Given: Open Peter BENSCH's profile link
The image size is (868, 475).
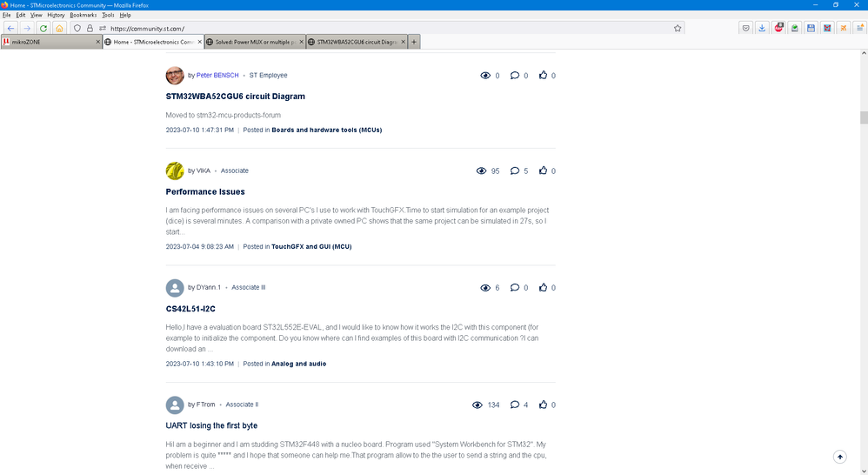Looking at the screenshot, I should point(217,76).
